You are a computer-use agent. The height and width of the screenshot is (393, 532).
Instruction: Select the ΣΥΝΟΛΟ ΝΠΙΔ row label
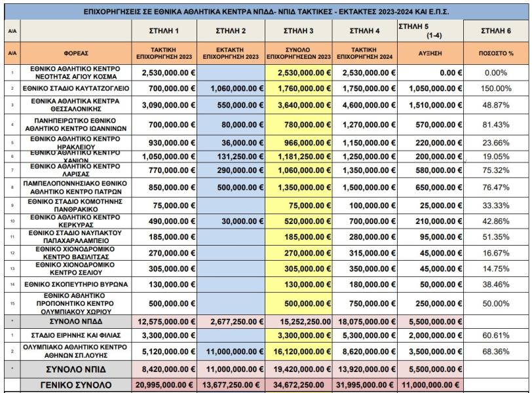click(76, 369)
